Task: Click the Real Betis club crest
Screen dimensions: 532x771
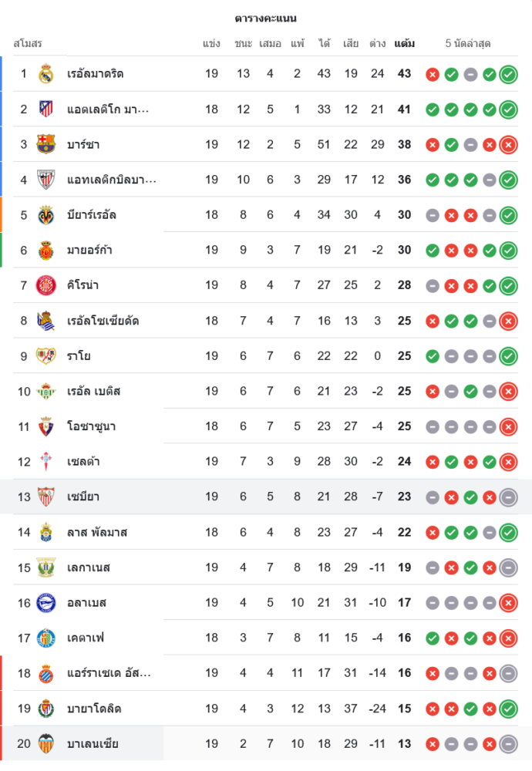Action: [x=46, y=391]
